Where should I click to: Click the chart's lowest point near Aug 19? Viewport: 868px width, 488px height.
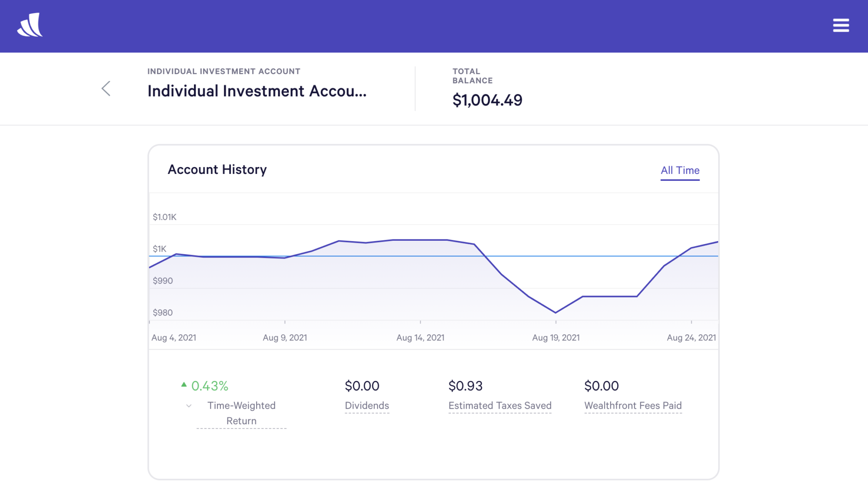pyautogui.click(x=556, y=312)
